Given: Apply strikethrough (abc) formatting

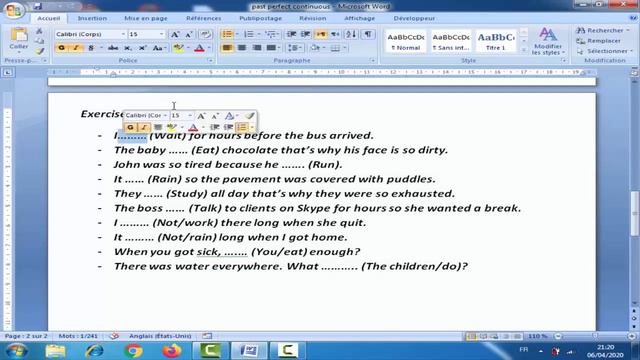Looking at the screenshot, I should [x=113, y=48].
